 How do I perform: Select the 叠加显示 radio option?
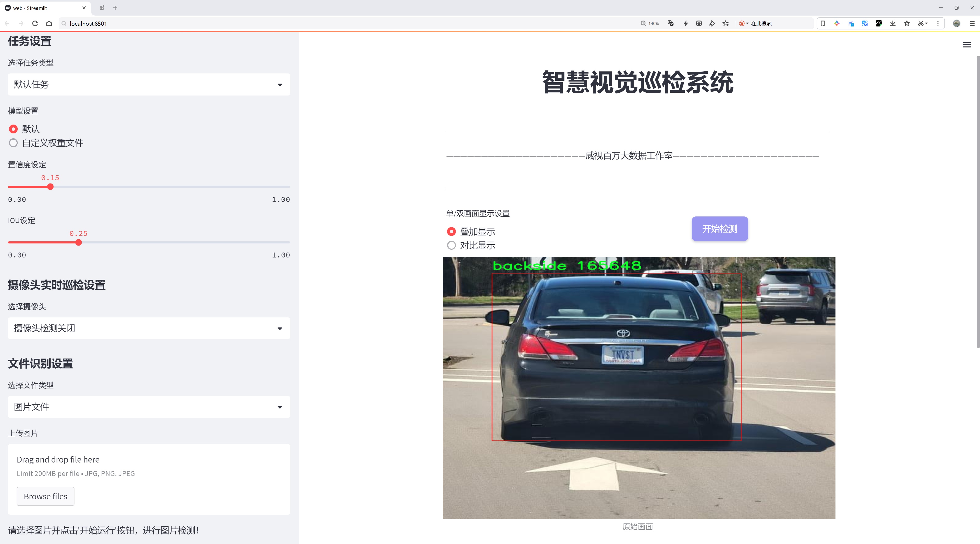(x=471, y=231)
